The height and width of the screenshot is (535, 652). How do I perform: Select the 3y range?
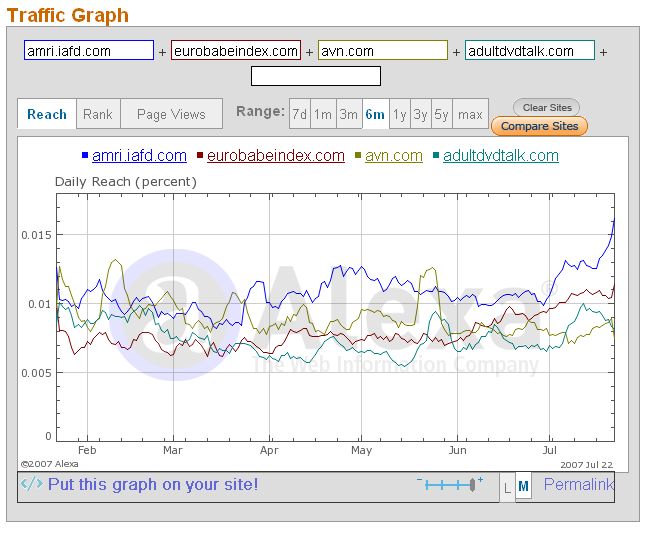tap(420, 114)
